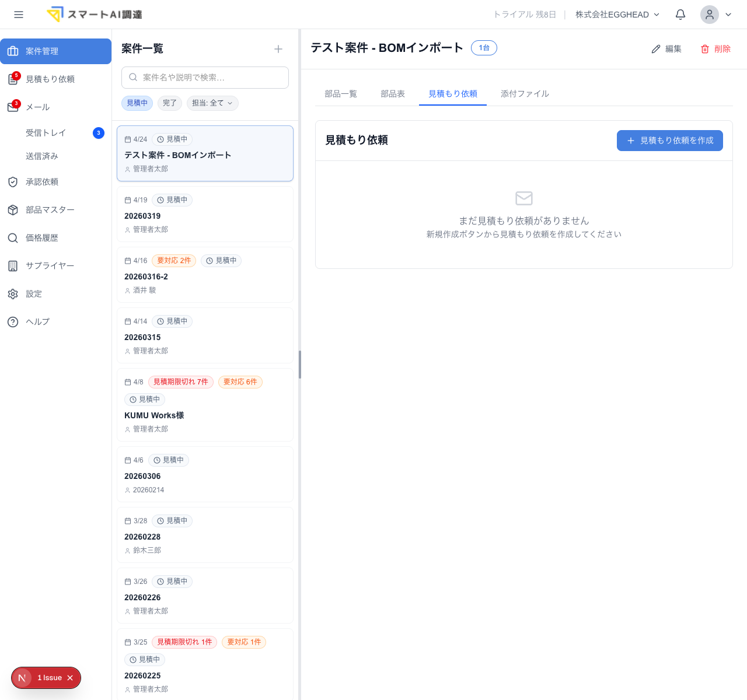
Task: Open the notification bell
Action: pyautogui.click(x=680, y=15)
